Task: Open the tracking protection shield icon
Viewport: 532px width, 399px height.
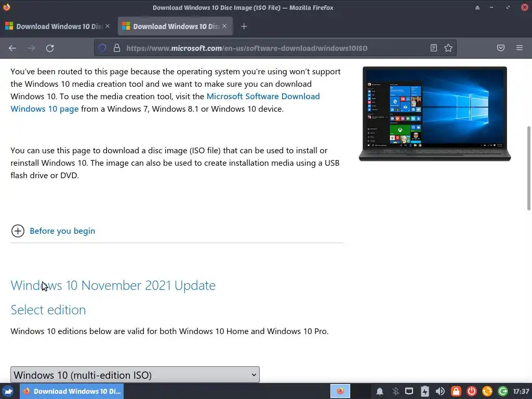Action: pyautogui.click(x=102, y=48)
